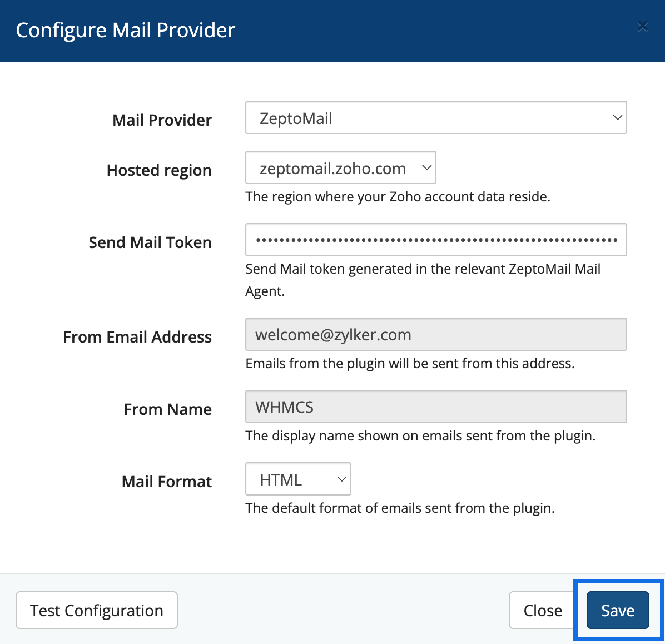The image size is (665, 644).
Task: Click the "From Email Address" field label
Action: 137,337
